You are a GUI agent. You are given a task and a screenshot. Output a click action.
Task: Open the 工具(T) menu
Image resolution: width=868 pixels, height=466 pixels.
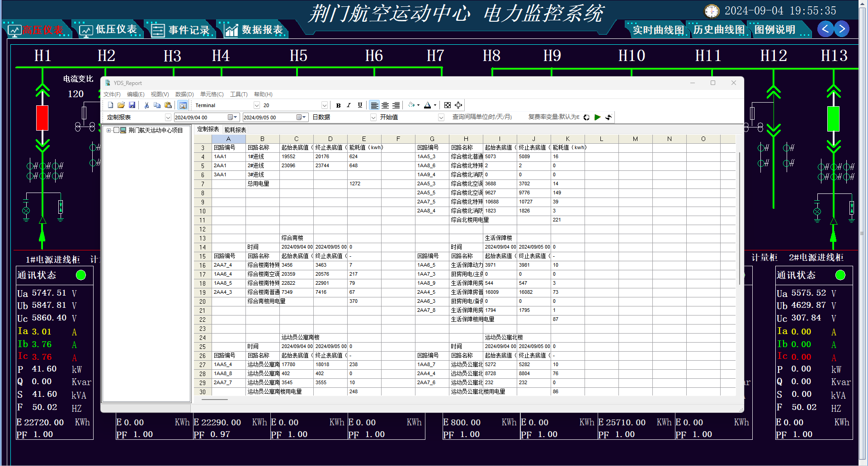point(239,94)
